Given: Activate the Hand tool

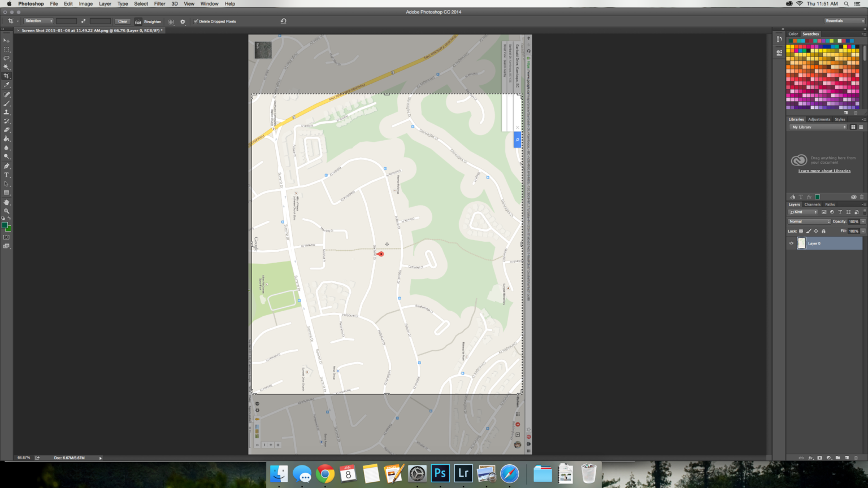Looking at the screenshot, I should click(x=7, y=202).
